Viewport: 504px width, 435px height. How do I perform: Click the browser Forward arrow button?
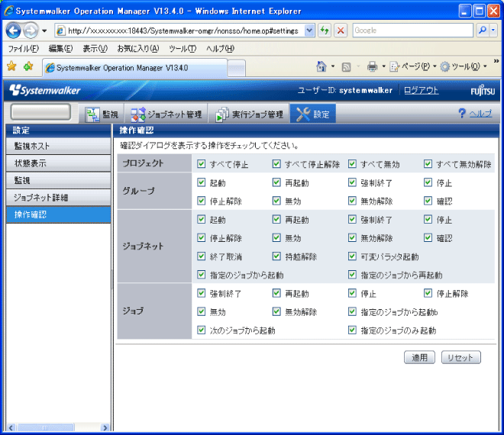(x=31, y=31)
